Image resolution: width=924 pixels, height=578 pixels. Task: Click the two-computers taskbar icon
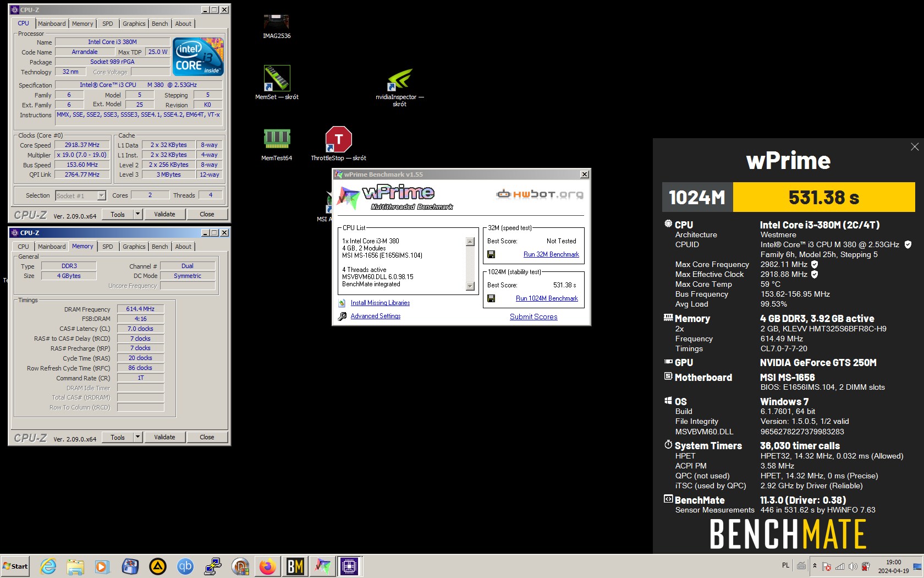pyautogui.click(x=212, y=566)
